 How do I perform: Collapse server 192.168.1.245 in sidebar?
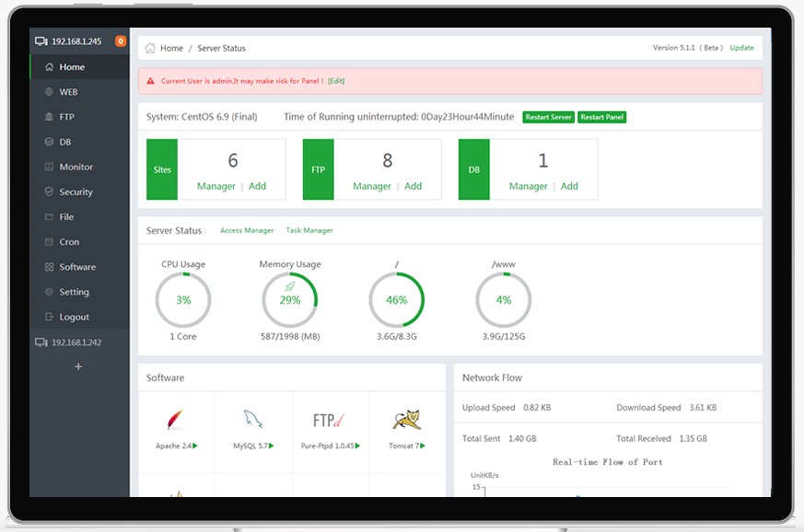[68, 41]
